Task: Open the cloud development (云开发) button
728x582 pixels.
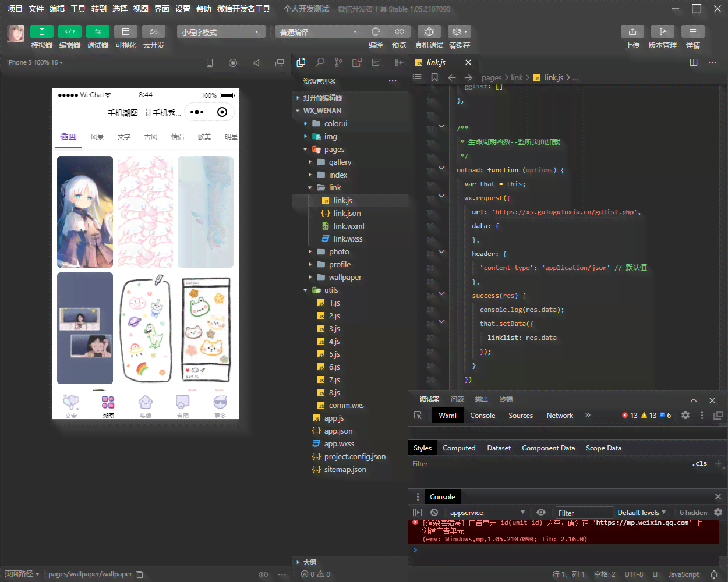Action: pos(154,31)
